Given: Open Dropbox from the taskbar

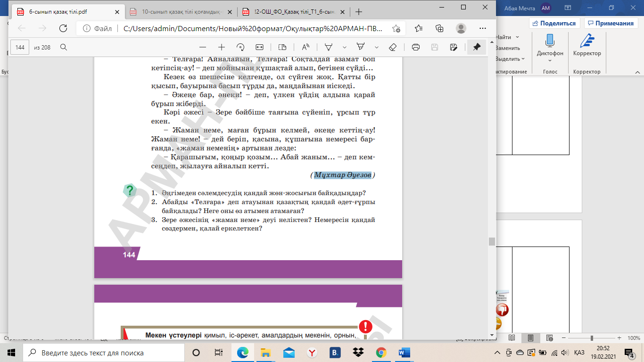Looking at the screenshot, I should 358,353.
